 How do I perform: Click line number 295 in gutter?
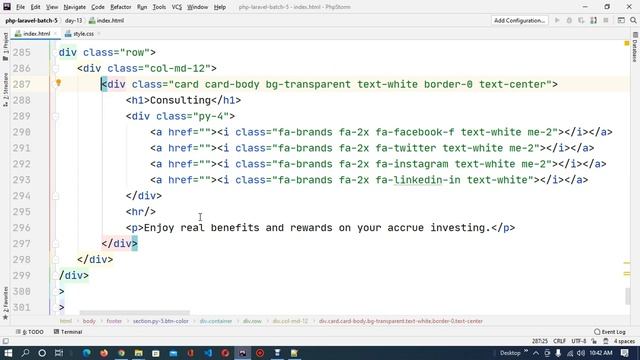[x=21, y=212]
